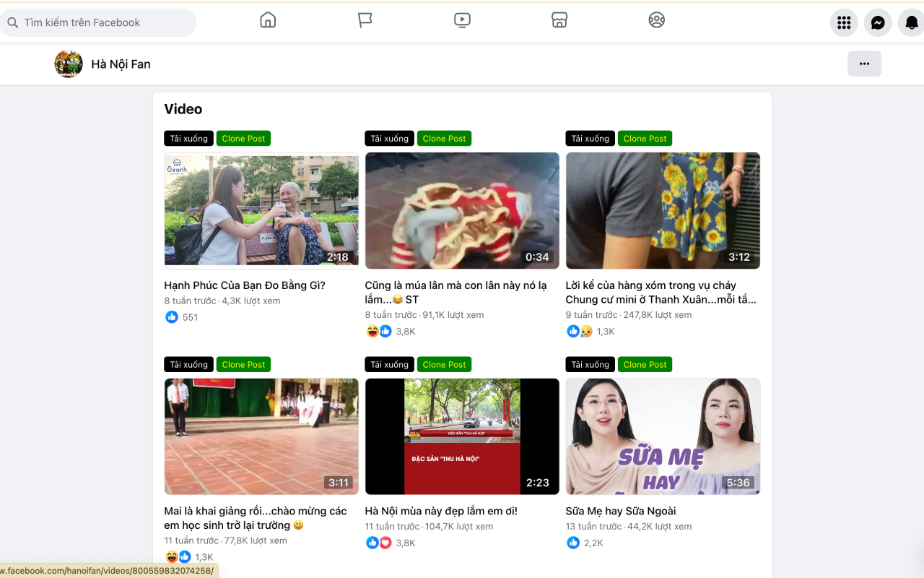Open the three-dot page options menu
Screen dimensions: 924x578
coord(864,64)
